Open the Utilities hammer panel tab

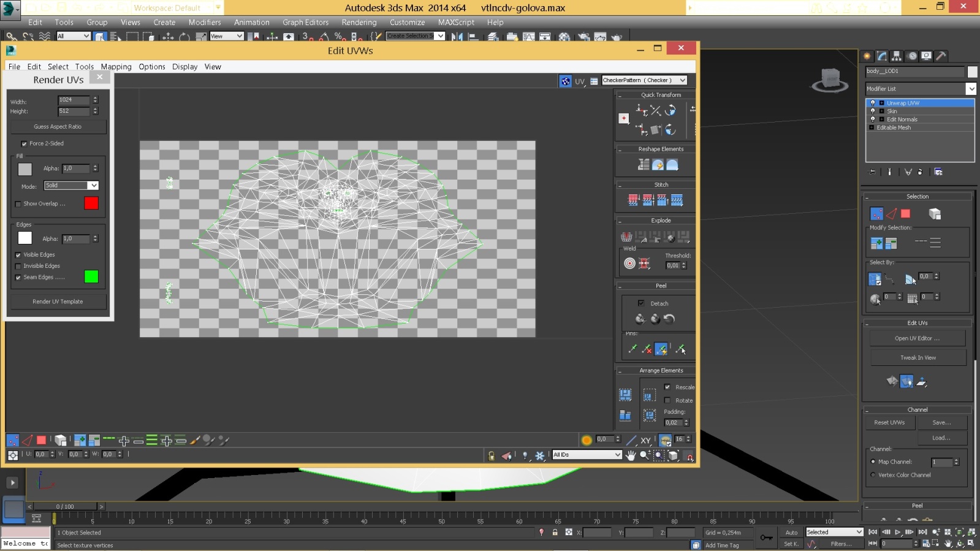click(941, 56)
